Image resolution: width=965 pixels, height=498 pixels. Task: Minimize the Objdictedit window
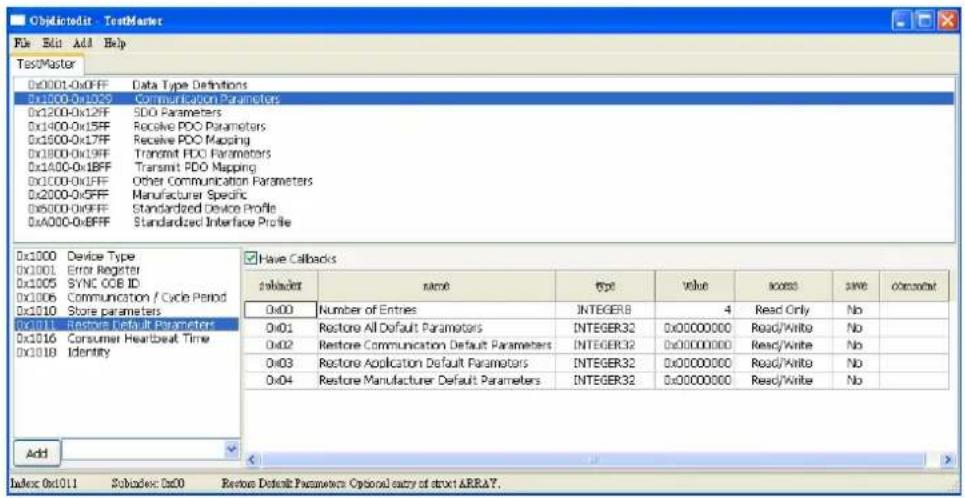coord(901,22)
